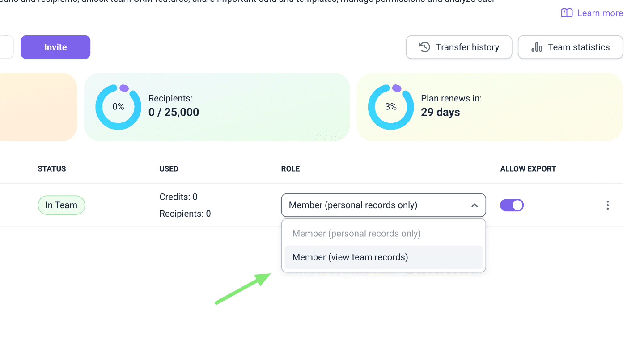Click the ROLE column header
This screenshot has height=352, width=644.
(290, 169)
